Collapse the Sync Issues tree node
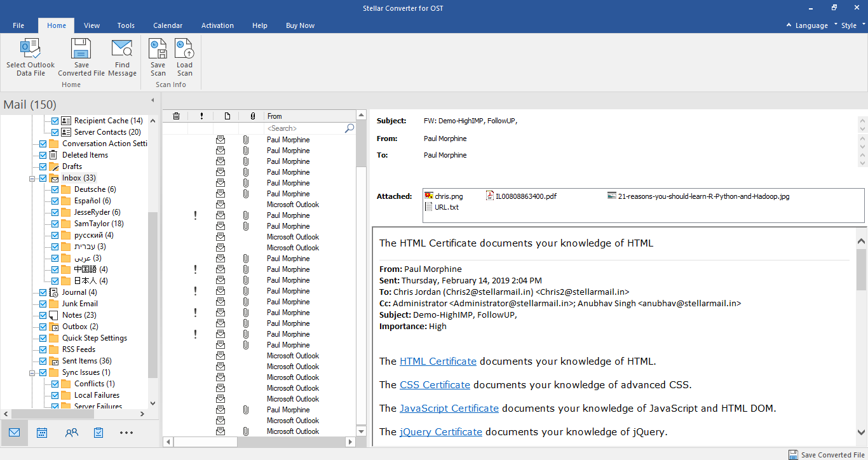868x460 pixels. pos(32,373)
